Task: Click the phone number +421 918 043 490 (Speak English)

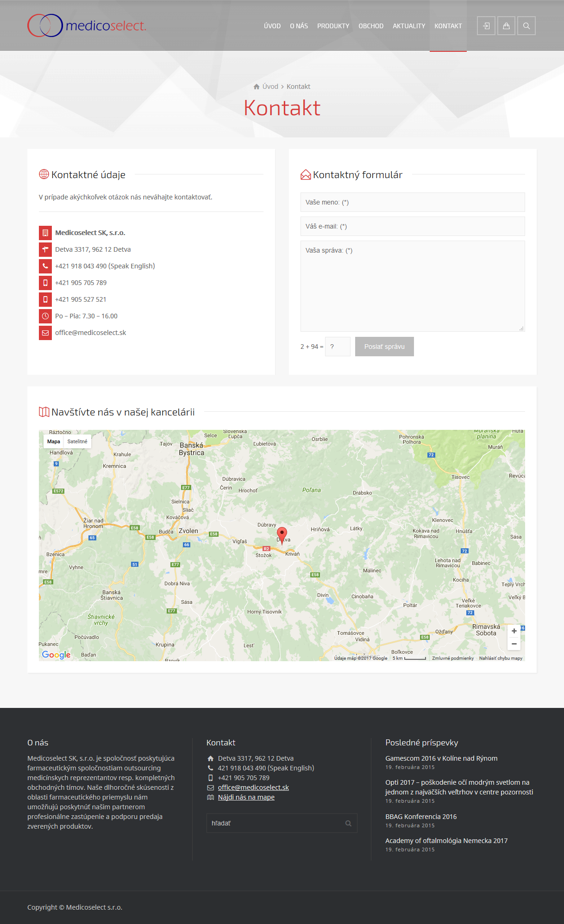Action: click(105, 266)
